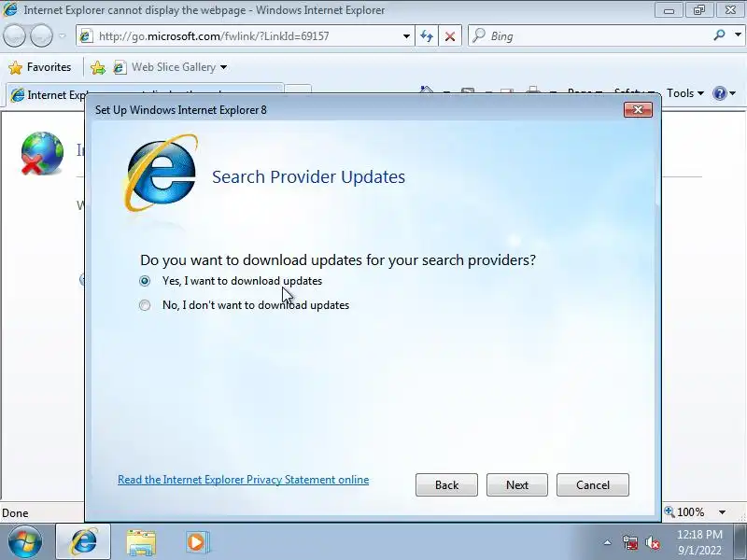Screen dimensions: 747x560
Task: Click the browser Forward navigation arrow
Action: pos(41,35)
